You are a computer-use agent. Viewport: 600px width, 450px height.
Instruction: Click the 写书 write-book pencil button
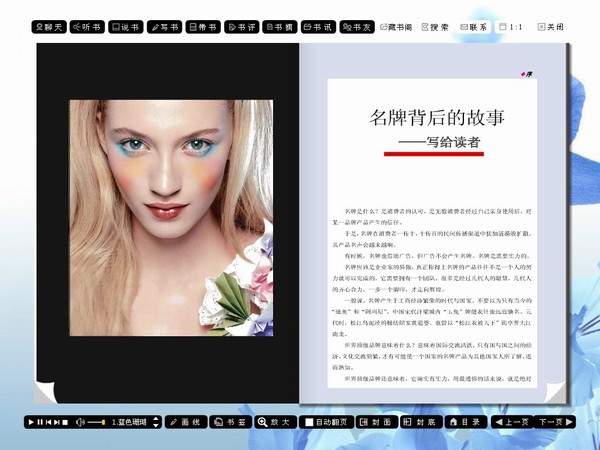(165, 27)
